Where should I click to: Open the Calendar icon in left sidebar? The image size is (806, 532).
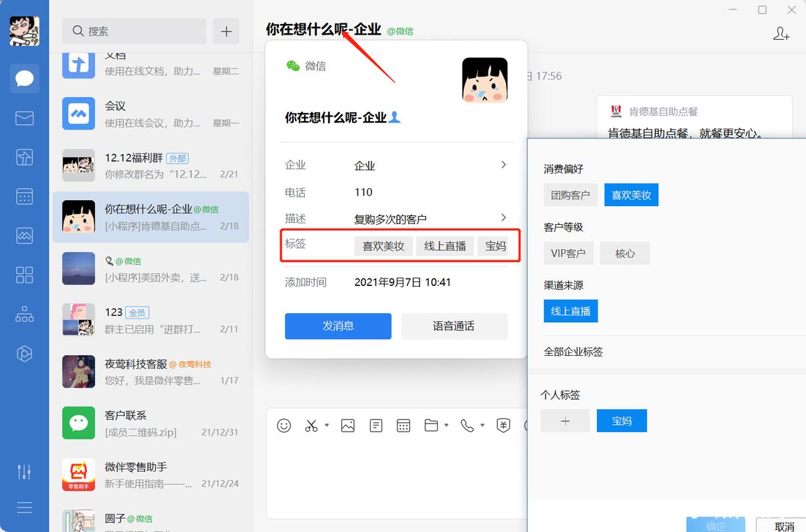(x=25, y=196)
